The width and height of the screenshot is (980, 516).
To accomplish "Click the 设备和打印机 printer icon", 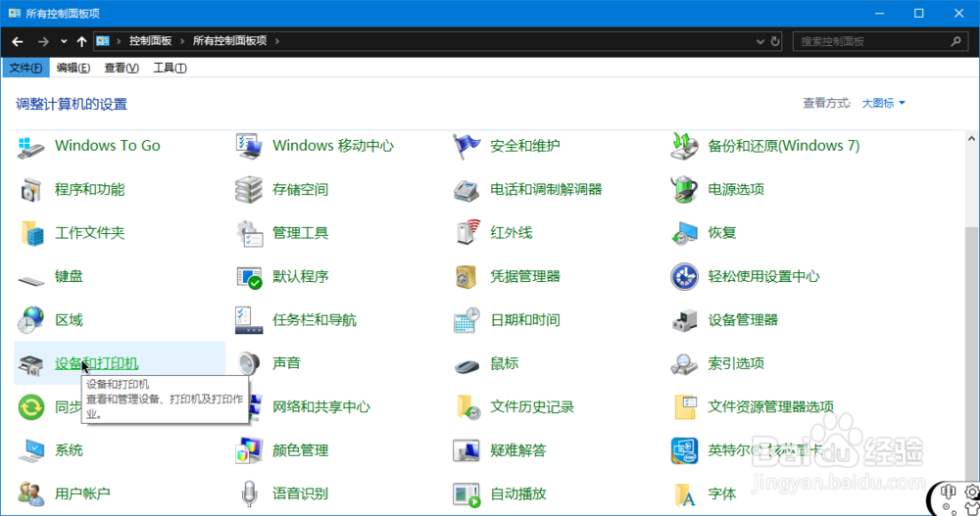I will 30,364.
